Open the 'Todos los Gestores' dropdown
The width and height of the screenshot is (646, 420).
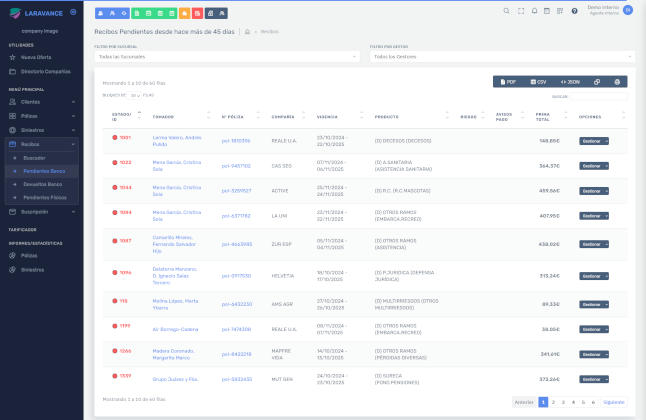click(x=500, y=56)
